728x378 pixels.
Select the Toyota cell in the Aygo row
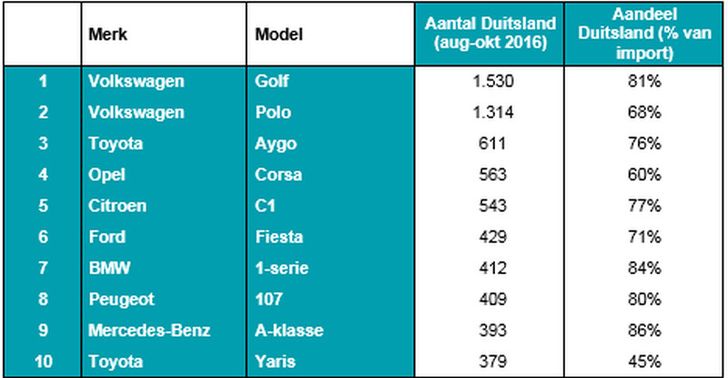click(x=164, y=143)
